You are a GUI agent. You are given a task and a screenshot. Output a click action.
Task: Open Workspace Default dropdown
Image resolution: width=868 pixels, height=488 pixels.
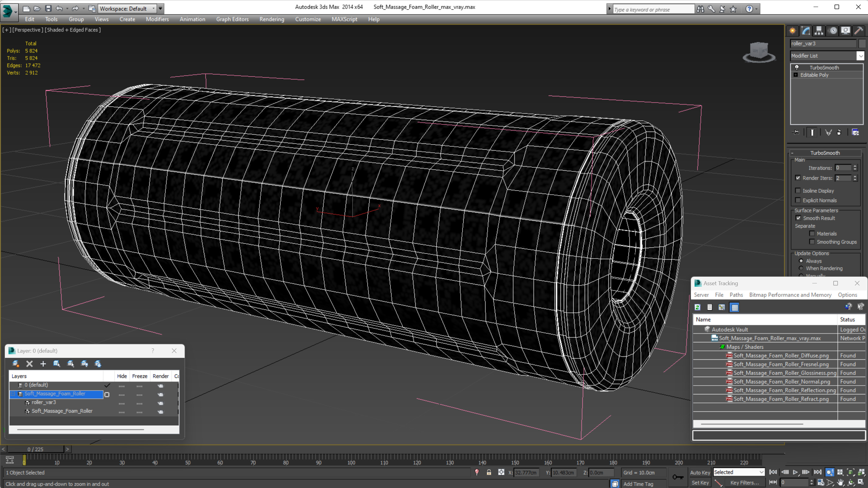(128, 9)
